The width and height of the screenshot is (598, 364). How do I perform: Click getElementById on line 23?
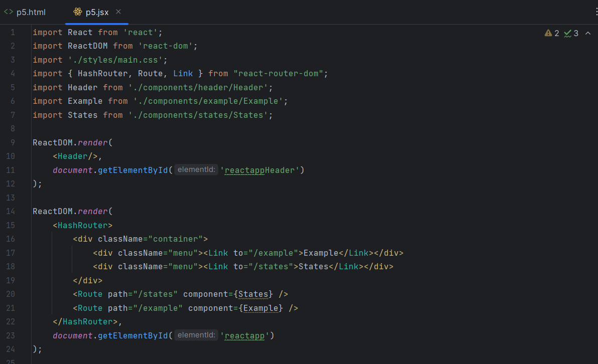coord(133,336)
